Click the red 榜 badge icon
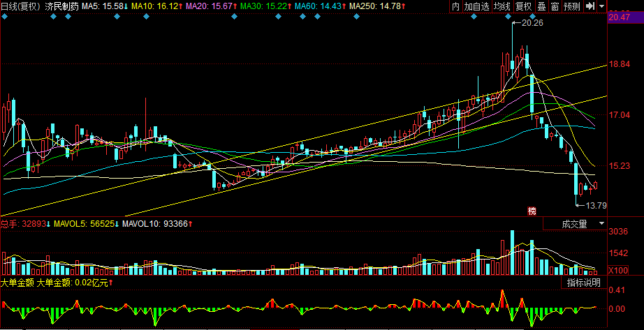Image resolution: width=644 pixels, height=330 pixels. tap(532, 211)
